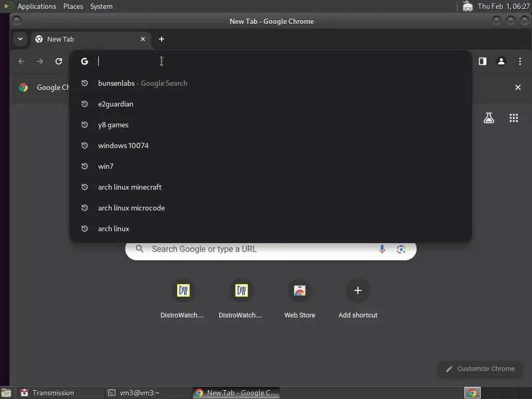The image size is (532, 399).
Task: Open Chrome three-dot menu
Action: pyautogui.click(x=520, y=61)
